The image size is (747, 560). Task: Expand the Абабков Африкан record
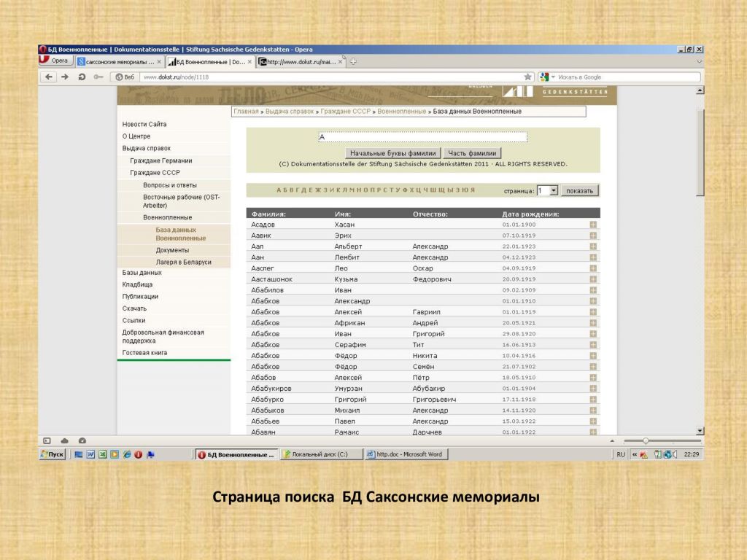[x=593, y=323]
